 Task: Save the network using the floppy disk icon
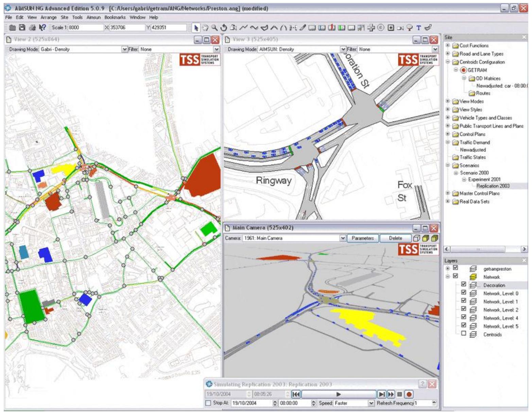22,28
